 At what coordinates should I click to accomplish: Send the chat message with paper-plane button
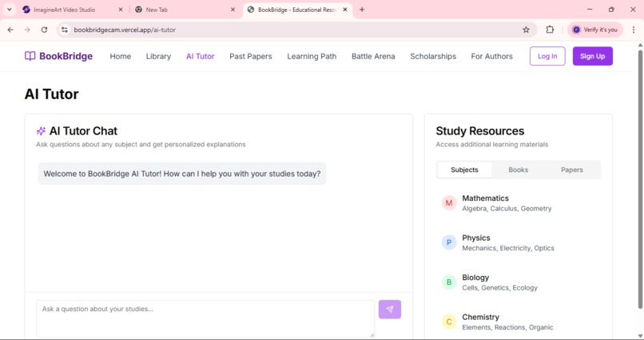point(390,309)
